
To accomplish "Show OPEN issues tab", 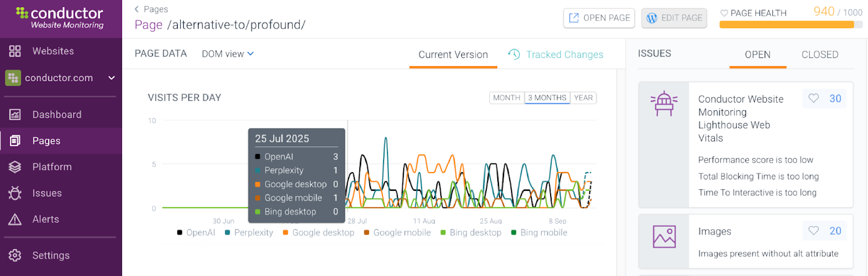I will (x=758, y=55).
